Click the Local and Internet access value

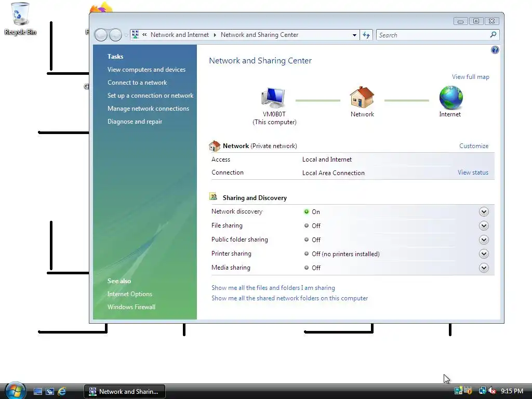[x=327, y=159]
